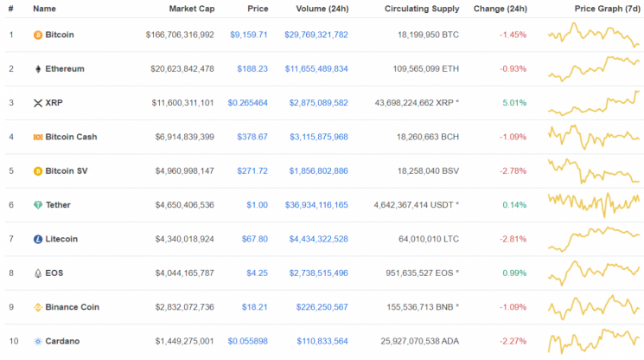Click the Price Graph (7d) header
The width and height of the screenshot is (644, 360).
[607, 9]
